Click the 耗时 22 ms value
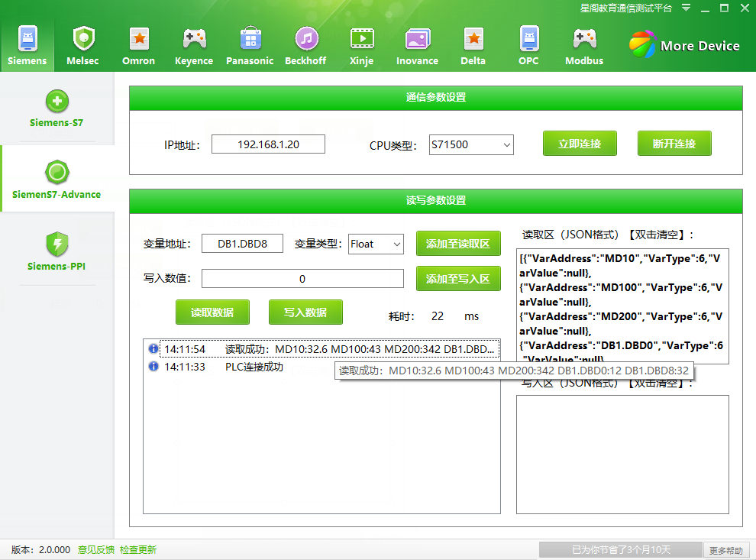 click(x=438, y=316)
